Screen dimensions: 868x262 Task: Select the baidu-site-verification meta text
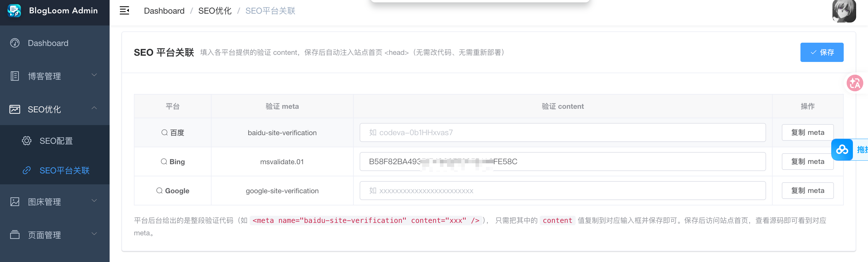[x=282, y=133]
